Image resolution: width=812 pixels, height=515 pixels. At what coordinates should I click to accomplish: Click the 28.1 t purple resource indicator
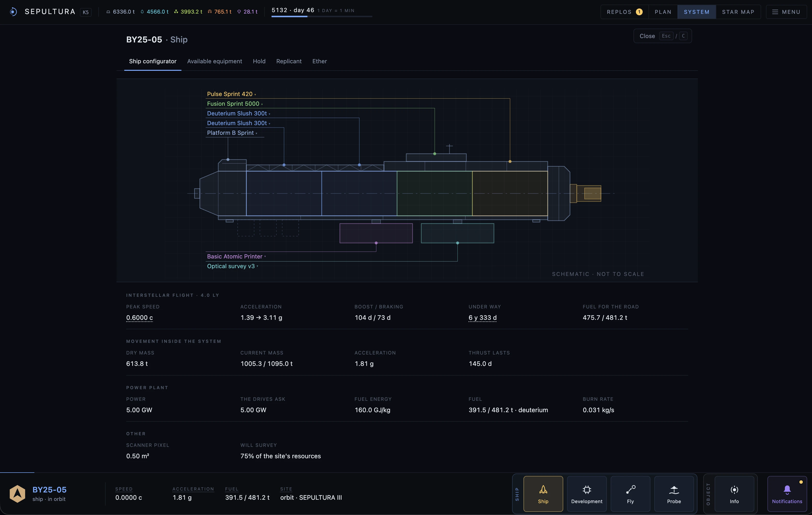pyautogui.click(x=247, y=12)
